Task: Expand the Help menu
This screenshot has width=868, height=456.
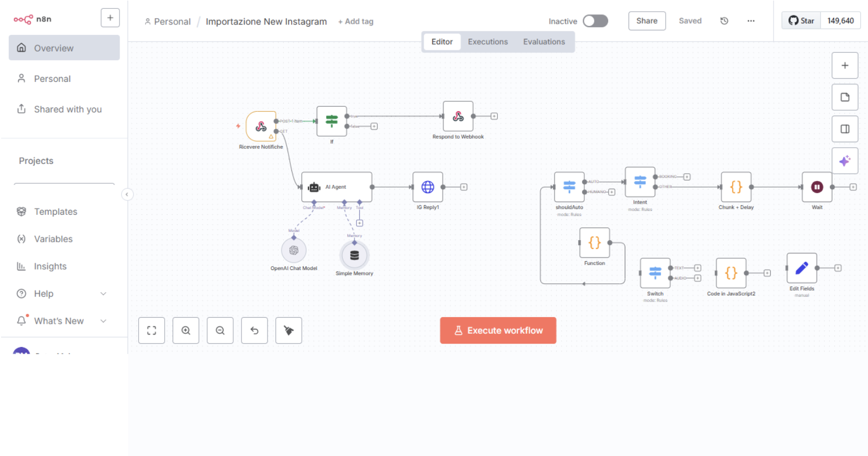Action: (x=64, y=293)
